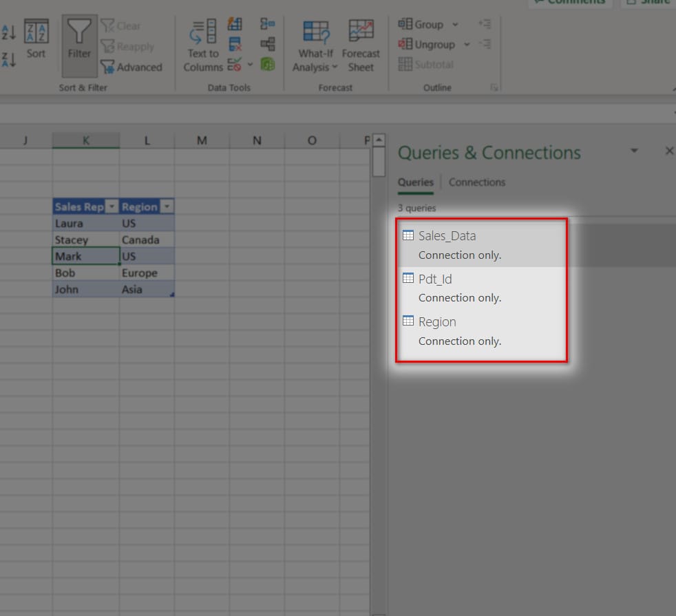
Task: Open the Region column filter dropdown
Action: [167, 207]
